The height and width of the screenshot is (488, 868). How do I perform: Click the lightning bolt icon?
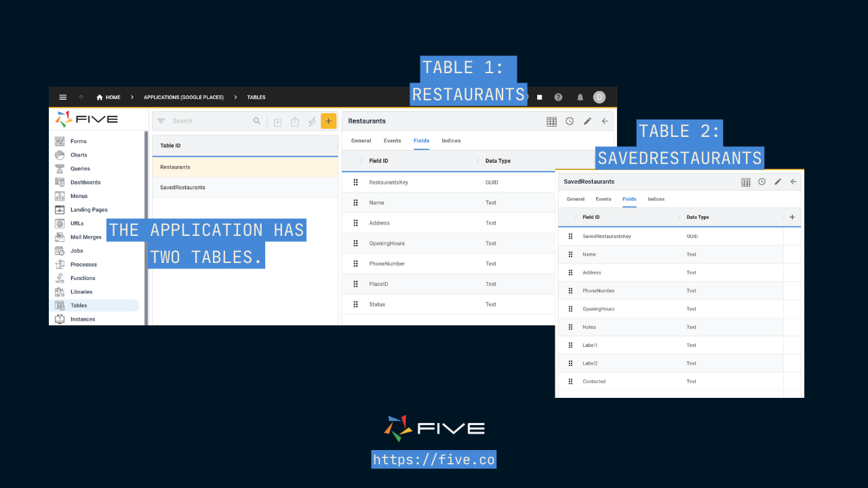(312, 122)
